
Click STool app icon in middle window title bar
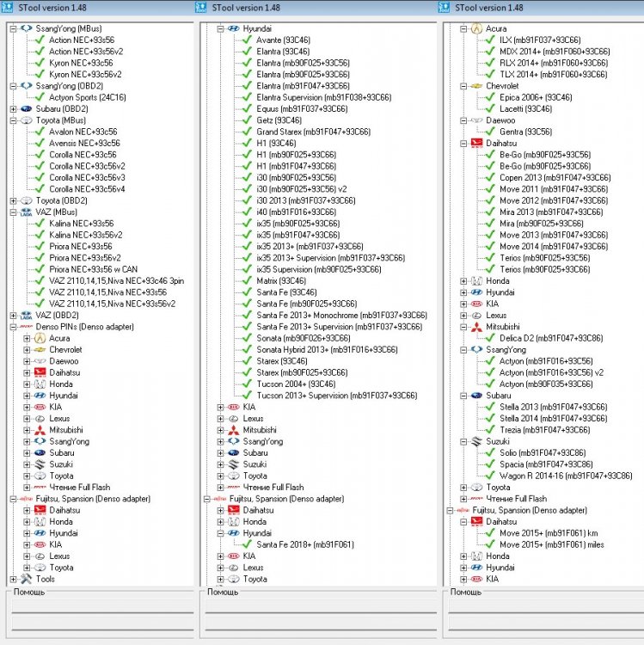200,7
